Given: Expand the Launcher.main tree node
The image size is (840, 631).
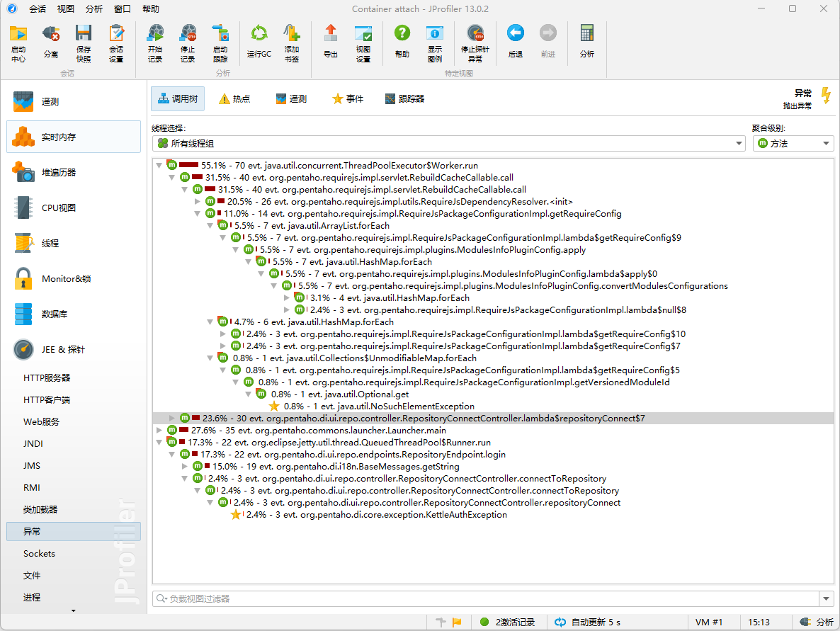Looking at the screenshot, I should click(159, 430).
